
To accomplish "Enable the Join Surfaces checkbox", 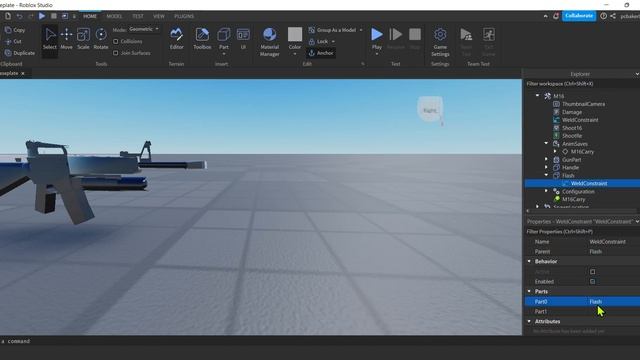I will coord(116,53).
